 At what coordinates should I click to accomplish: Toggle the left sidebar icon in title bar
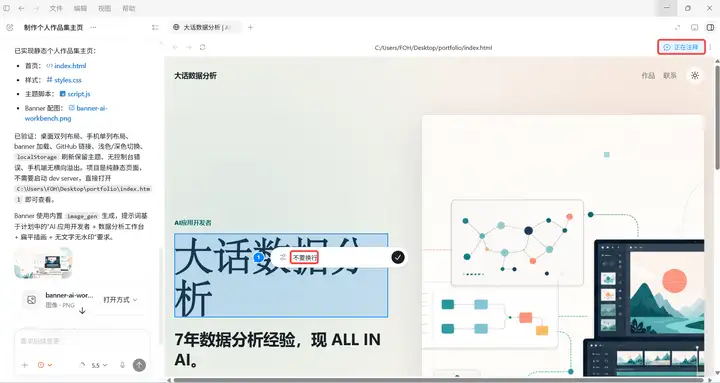[6, 8]
